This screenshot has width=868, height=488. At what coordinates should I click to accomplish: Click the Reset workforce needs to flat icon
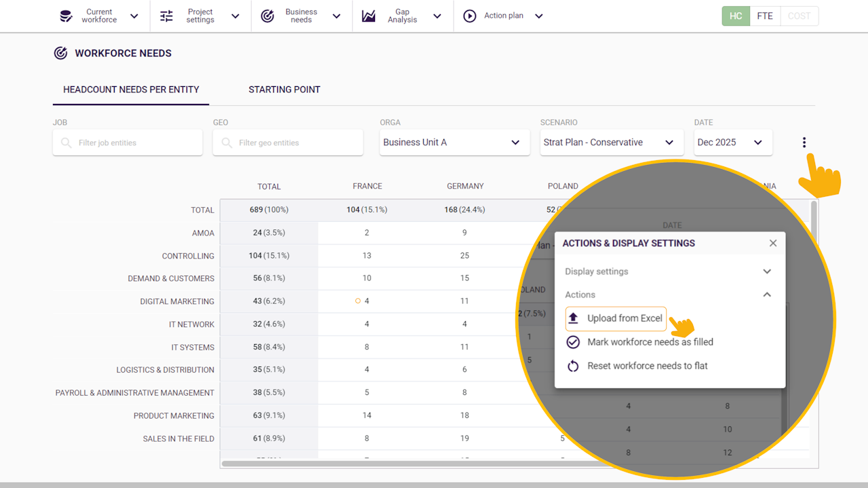[x=573, y=366]
